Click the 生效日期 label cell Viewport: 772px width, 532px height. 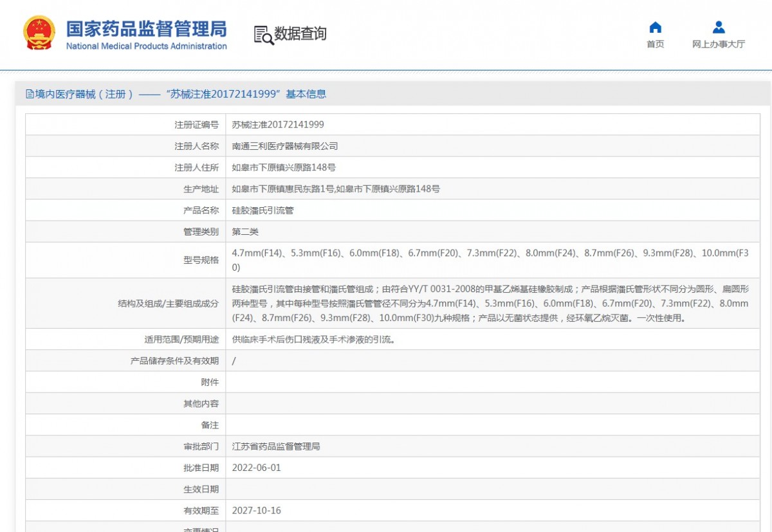125,489
